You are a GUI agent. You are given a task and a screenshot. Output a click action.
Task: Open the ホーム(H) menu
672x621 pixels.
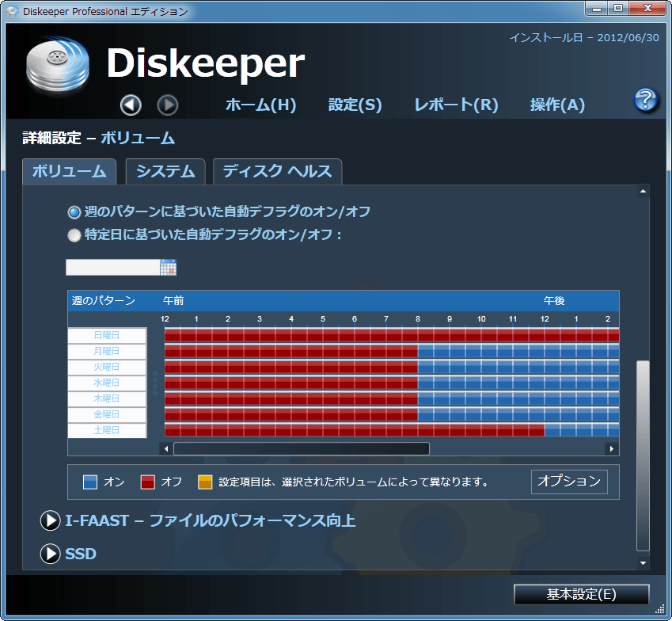261,105
